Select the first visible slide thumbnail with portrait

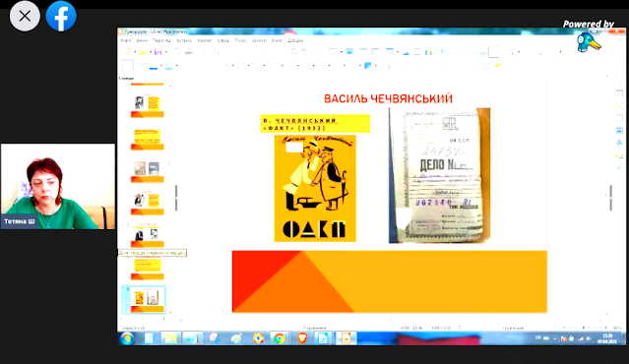[x=148, y=105]
